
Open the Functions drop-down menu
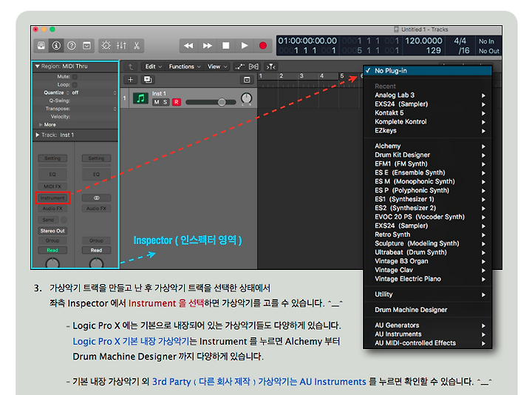click(185, 67)
